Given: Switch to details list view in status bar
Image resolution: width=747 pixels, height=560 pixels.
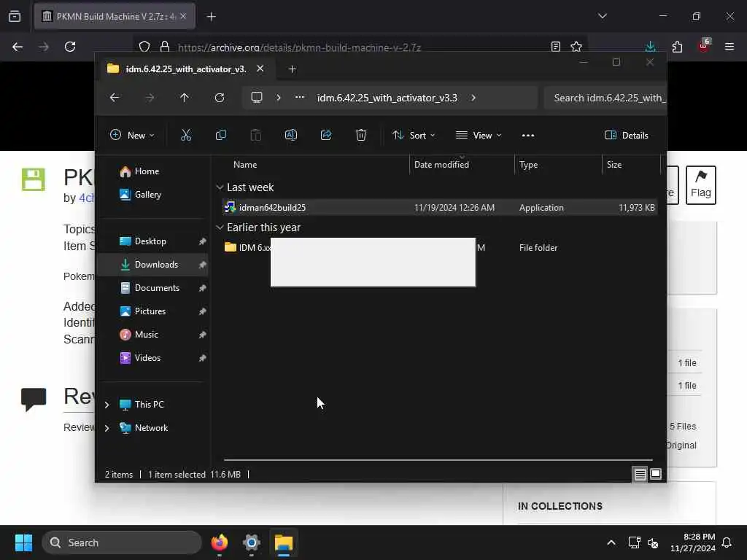Looking at the screenshot, I should click(640, 474).
